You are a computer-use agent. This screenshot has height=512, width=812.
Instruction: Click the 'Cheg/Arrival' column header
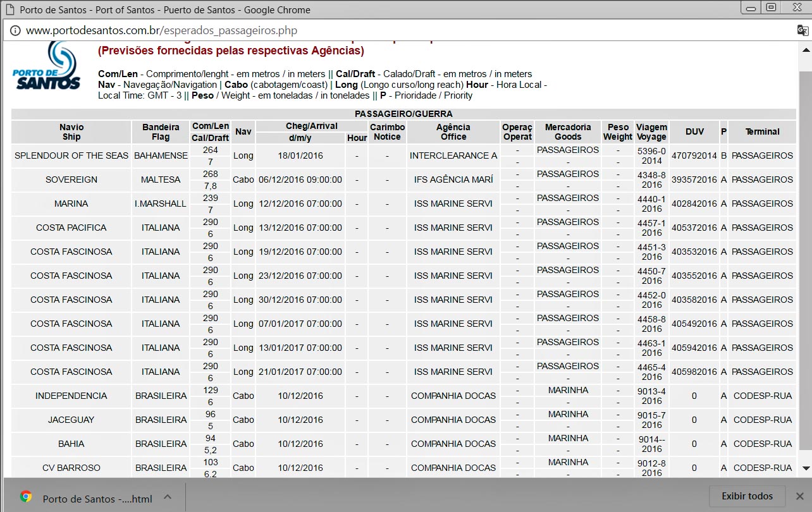point(312,126)
